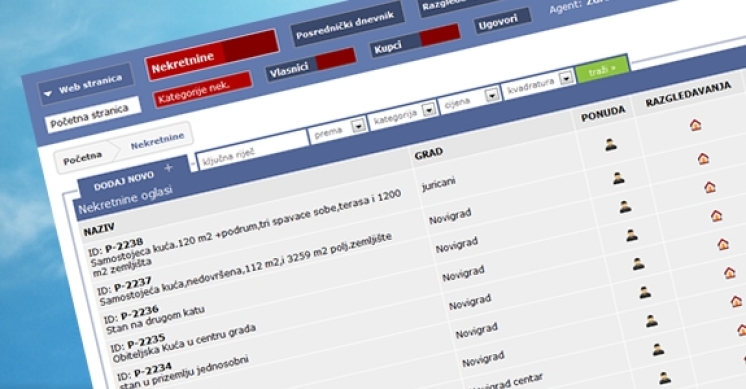This screenshot has width=746, height=389.
Task: Click the house icon in the P-2238 row
Action: 696,125
